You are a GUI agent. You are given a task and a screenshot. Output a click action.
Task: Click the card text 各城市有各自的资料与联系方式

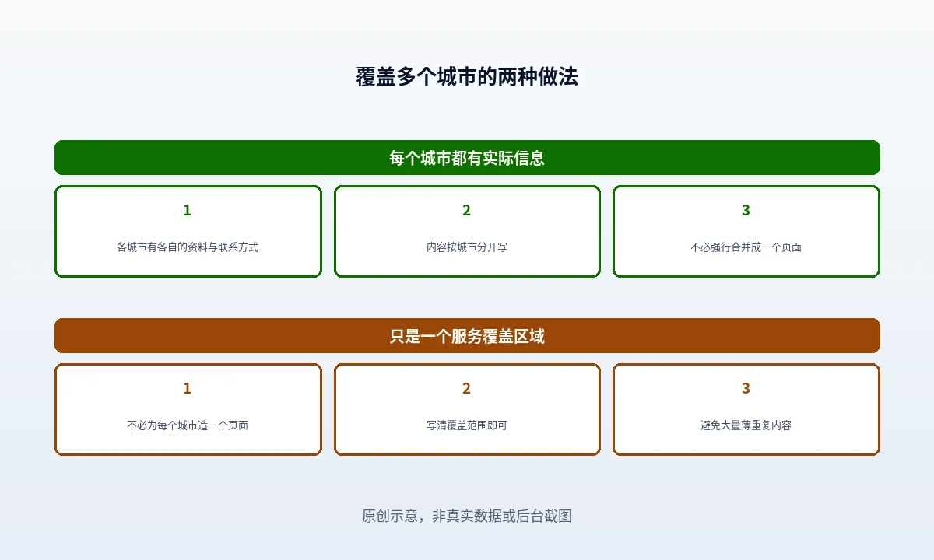tap(188, 247)
